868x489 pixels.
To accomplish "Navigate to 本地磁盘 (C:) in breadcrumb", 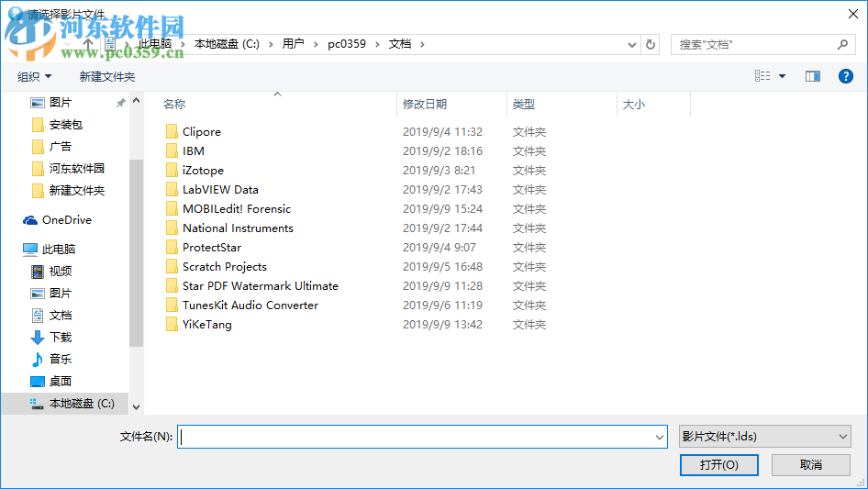I will pyautogui.click(x=227, y=44).
